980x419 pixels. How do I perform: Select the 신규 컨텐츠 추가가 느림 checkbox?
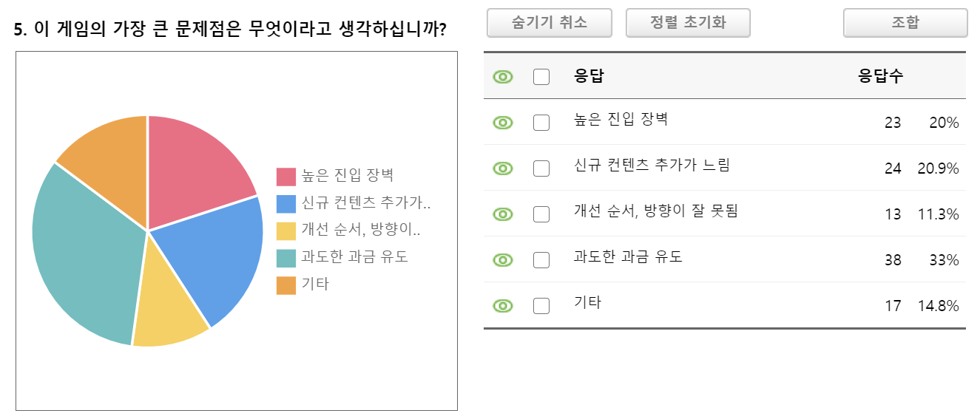click(x=541, y=168)
